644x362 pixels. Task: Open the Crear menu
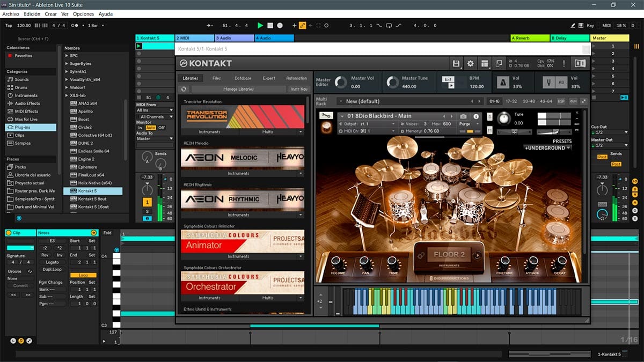pyautogui.click(x=51, y=14)
